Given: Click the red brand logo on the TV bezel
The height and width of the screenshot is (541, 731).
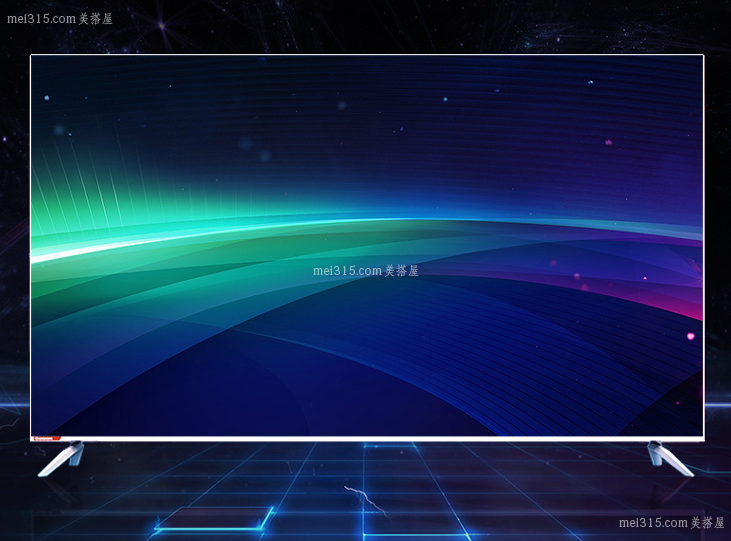Looking at the screenshot, I should coord(46,438).
